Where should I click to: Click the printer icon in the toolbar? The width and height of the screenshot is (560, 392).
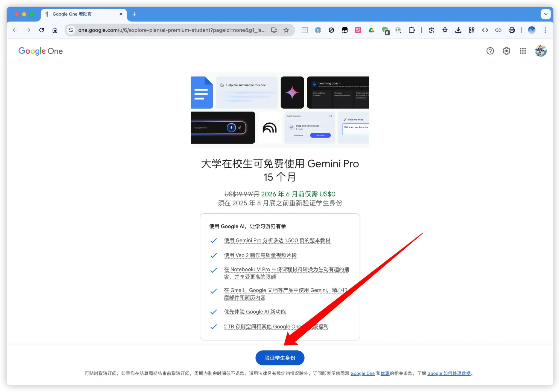click(x=512, y=30)
